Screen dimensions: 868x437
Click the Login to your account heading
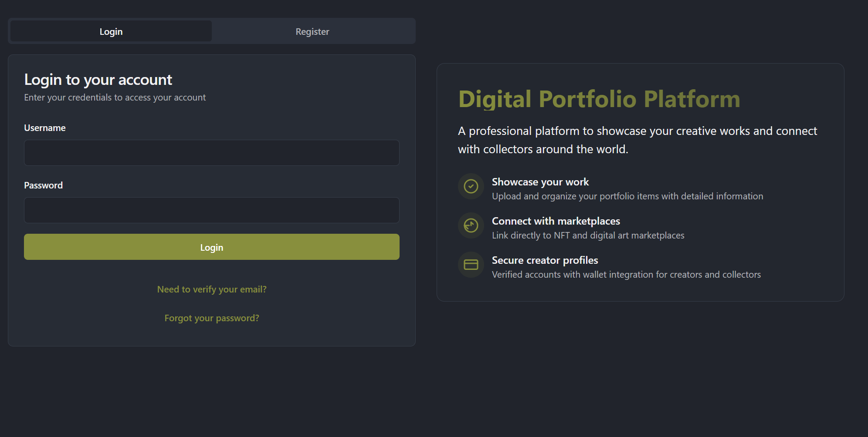coord(98,80)
